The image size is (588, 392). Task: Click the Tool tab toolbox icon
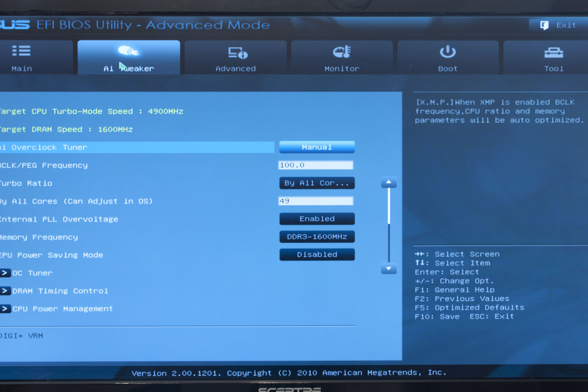554,52
